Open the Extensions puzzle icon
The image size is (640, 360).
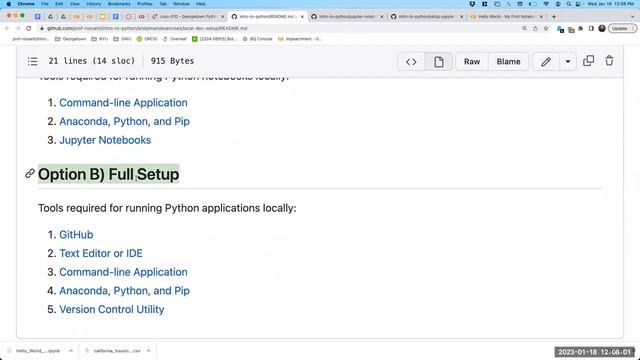[x=580, y=29]
